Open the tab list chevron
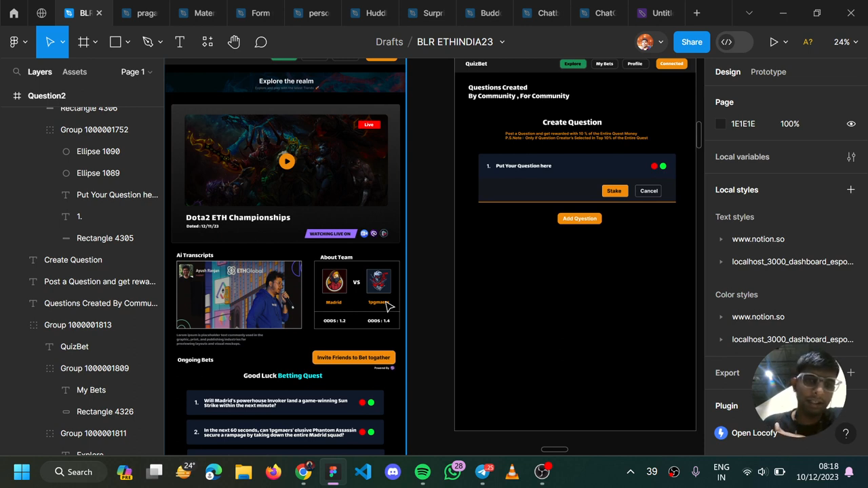This screenshot has width=868, height=488. click(x=749, y=13)
